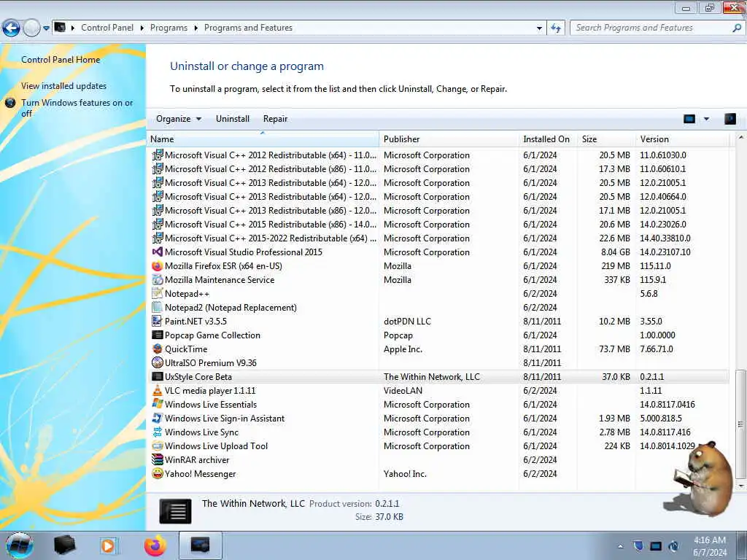Select the Notepad2 (Notepad Replacement) icon
Screen dimensions: 747x560
point(158,307)
